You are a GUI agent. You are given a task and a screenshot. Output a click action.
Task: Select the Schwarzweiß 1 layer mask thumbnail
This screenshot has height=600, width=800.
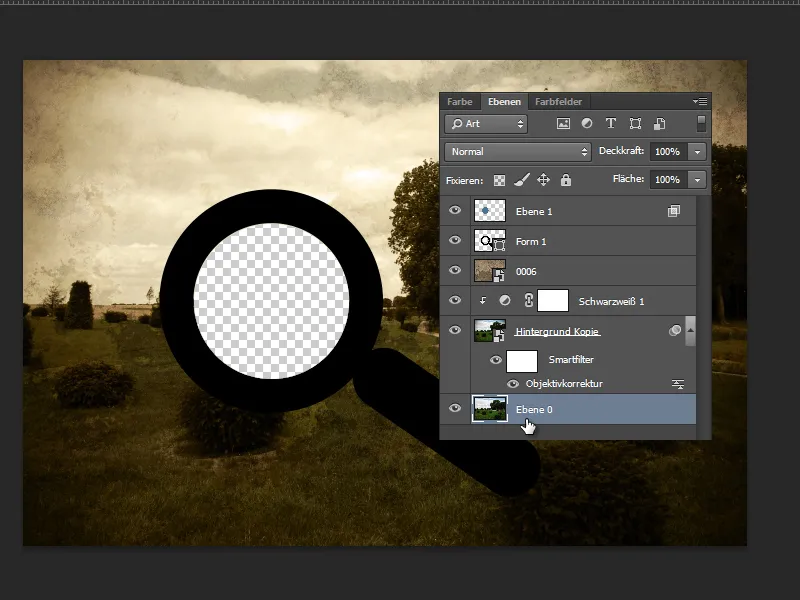553,301
